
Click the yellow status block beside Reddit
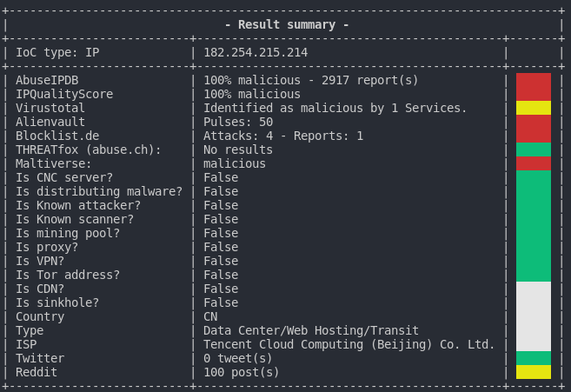tap(533, 372)
